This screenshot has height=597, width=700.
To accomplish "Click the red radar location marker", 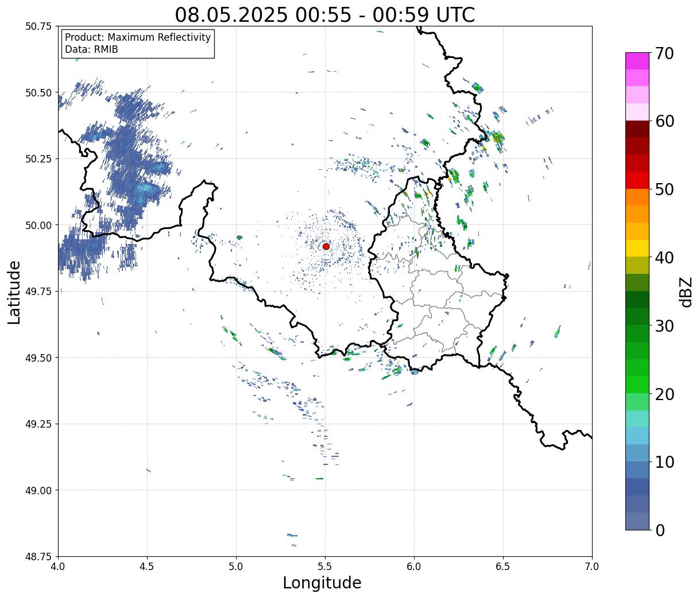I will point(326,246).
